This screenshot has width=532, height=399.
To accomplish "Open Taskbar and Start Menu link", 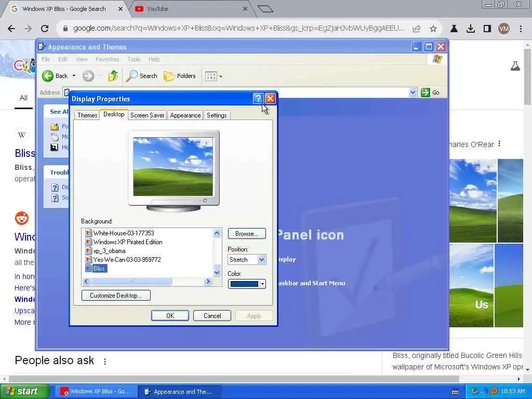I will coord(312,283).
